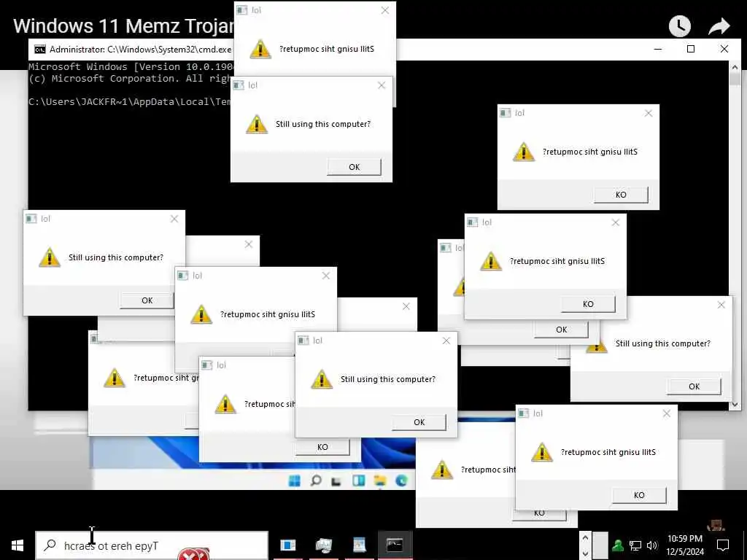Open the first pinned app icon right of search
This screenshot has height=560, width=747.
[x=287, y=545]
